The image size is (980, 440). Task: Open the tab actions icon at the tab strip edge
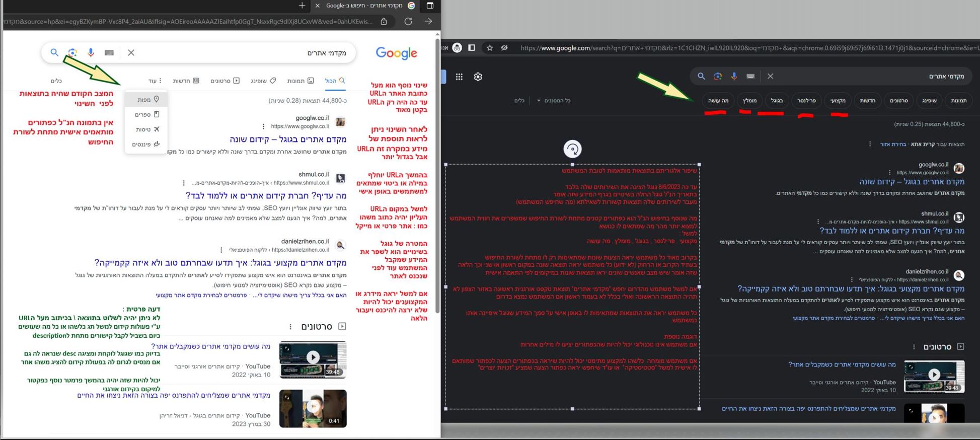pyautogui.click(x=430, y=6)
